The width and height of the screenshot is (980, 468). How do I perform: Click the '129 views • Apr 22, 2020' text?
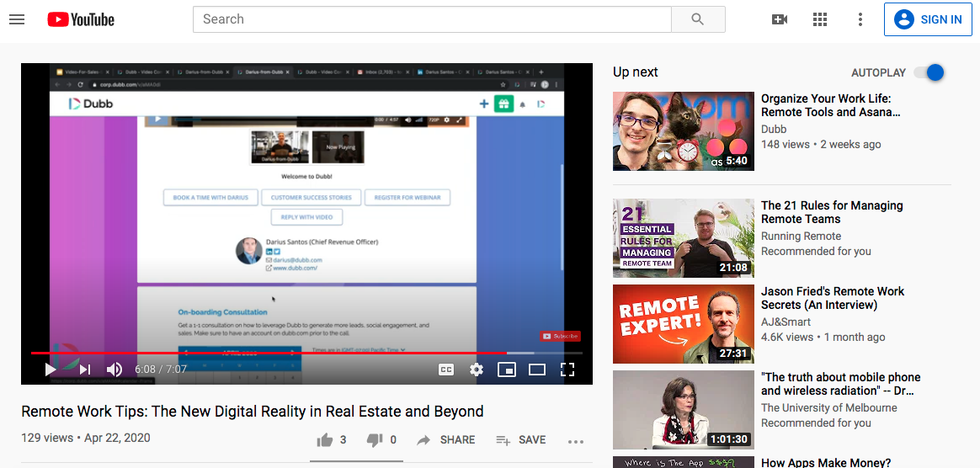pos(86,438)
